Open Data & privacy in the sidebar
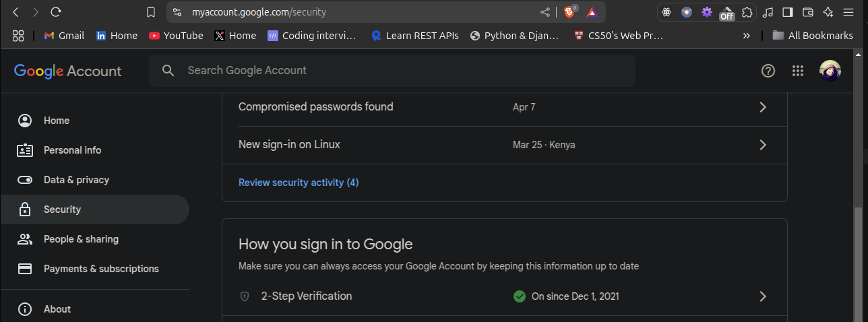Image resolution: width=868 pixels, height=322 pixels. [x=95, y=180]
